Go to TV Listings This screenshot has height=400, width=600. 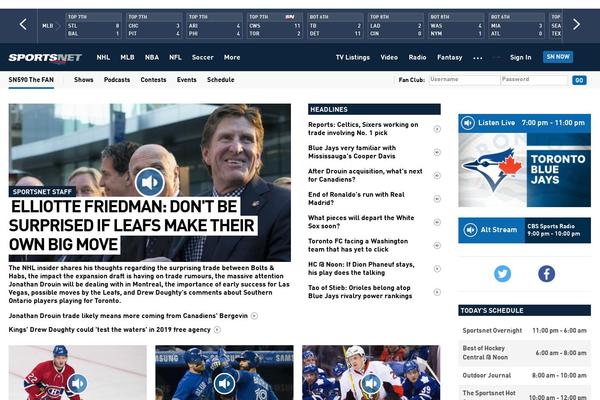click(x=353, y=57)
